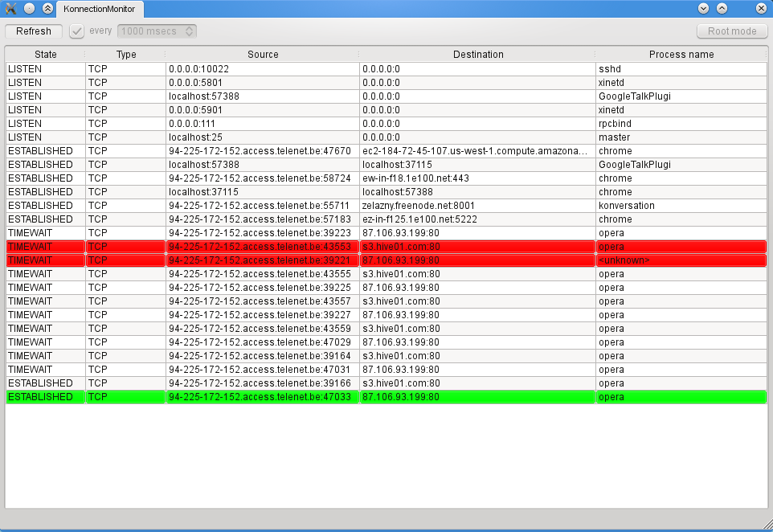The image size is (773, 532).
Task: Select source 0.0.0.0:5901 cell
Action: [263, 110]
